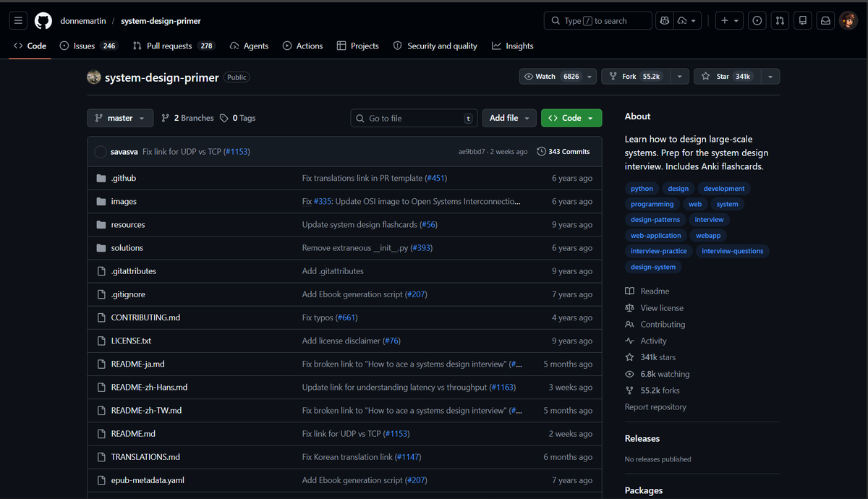The height and width of the screenshot is (499, 868).
Task: Click the Type / to search box
Action: (x=598, y=21)
